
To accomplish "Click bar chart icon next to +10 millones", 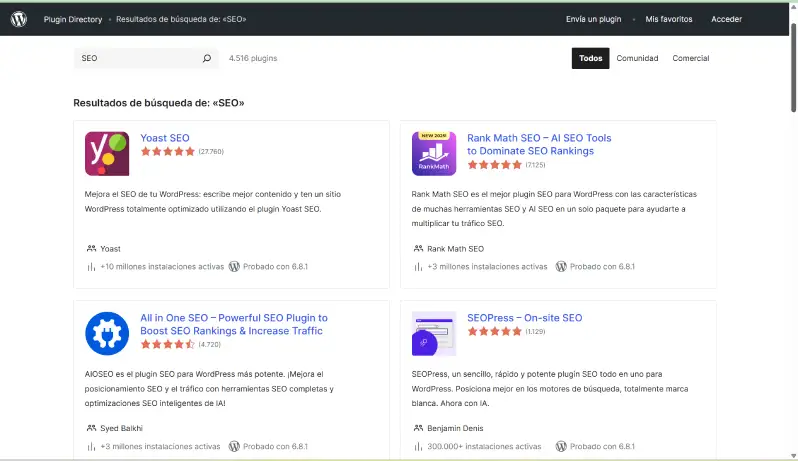I will click(x=91, y=267).
